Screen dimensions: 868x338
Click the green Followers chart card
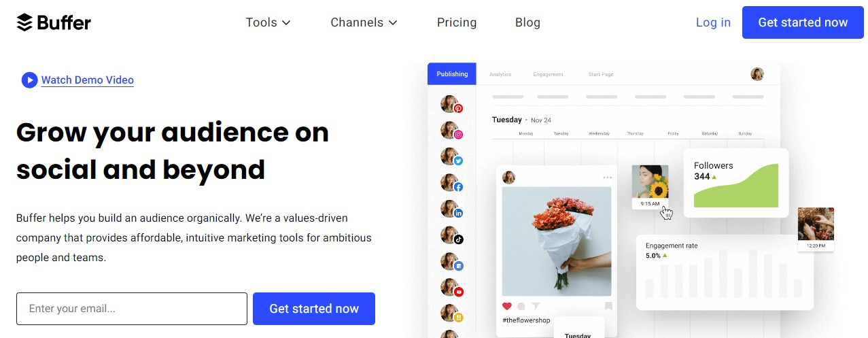coord(736,183)
